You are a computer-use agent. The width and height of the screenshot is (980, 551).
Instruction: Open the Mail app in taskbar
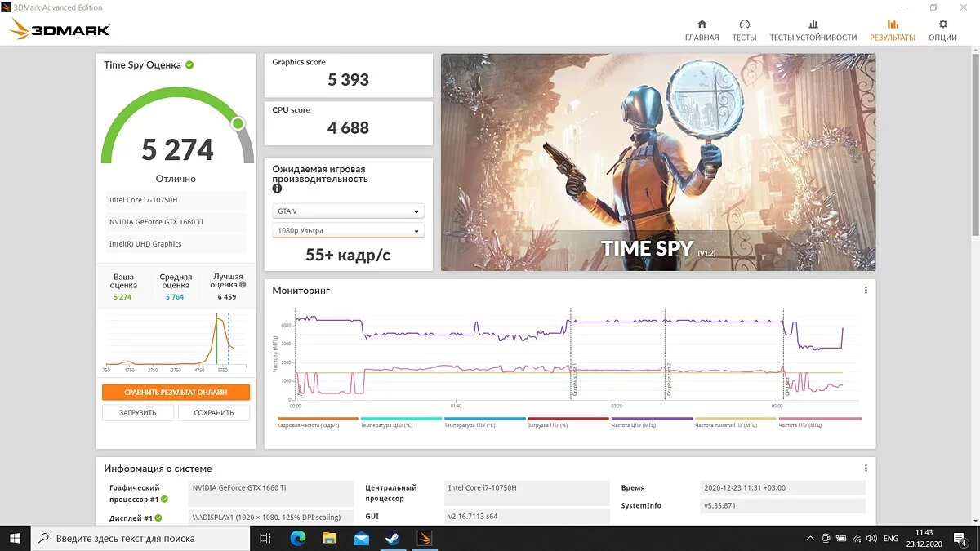point(361,538)
